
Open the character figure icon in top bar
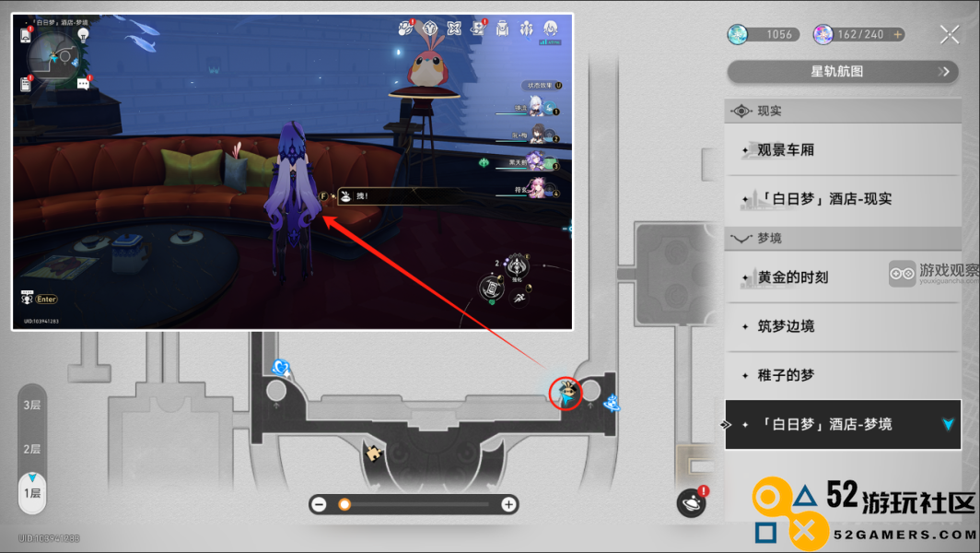[527, 29]
